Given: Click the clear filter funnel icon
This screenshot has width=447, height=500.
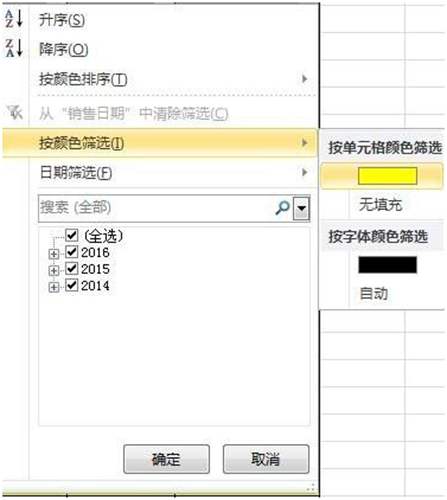Looking at the screenshot, I should click(x=15, y=112).
